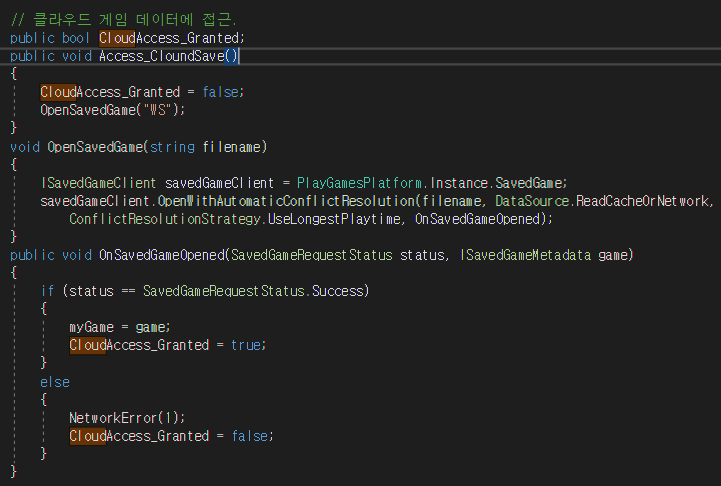Click the NetworkError(1) call
The image size is (721, 486).
[127, 417]
